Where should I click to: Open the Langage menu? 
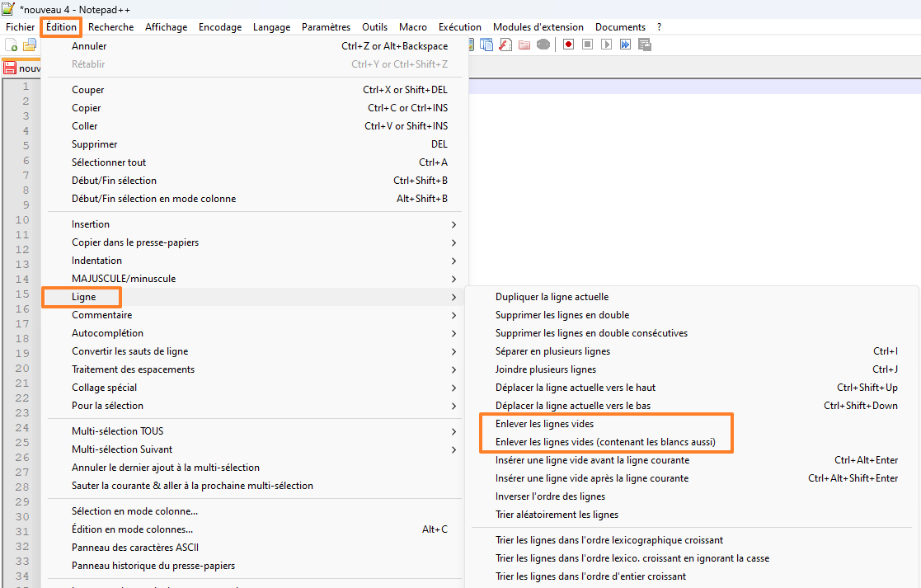tap(271, 26)
